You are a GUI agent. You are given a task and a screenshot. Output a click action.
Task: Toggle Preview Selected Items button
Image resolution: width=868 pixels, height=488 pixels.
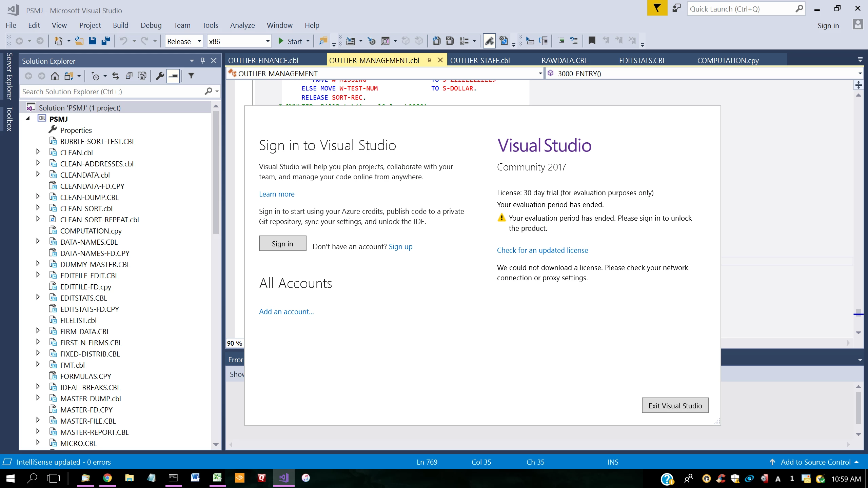tap(173, 76)
